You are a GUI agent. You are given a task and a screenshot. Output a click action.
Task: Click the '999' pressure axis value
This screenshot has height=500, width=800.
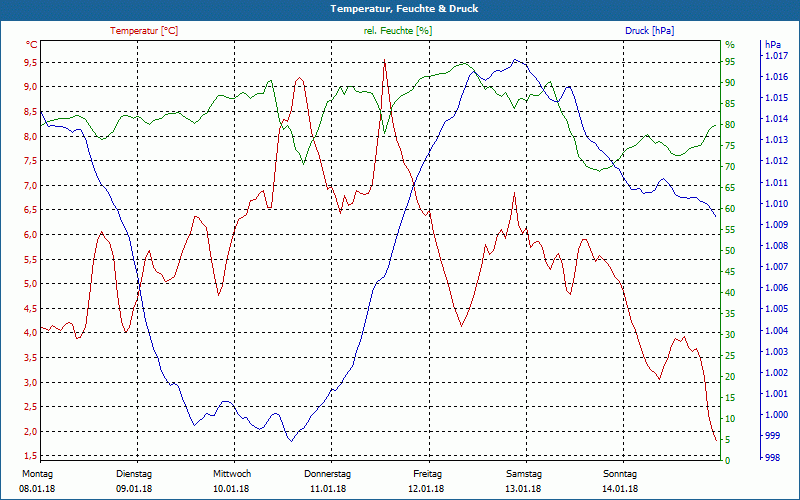(x=772, y=436)
